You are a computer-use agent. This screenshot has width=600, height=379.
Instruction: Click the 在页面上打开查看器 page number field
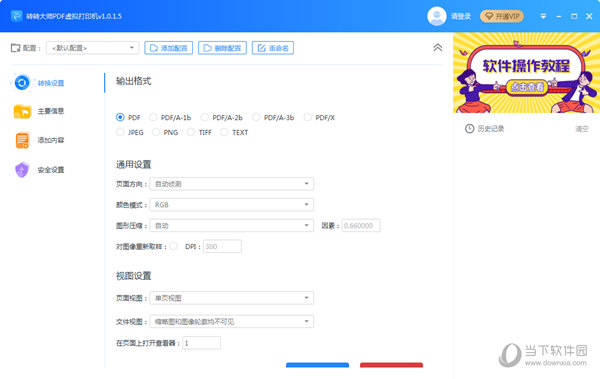click(202, 343)
